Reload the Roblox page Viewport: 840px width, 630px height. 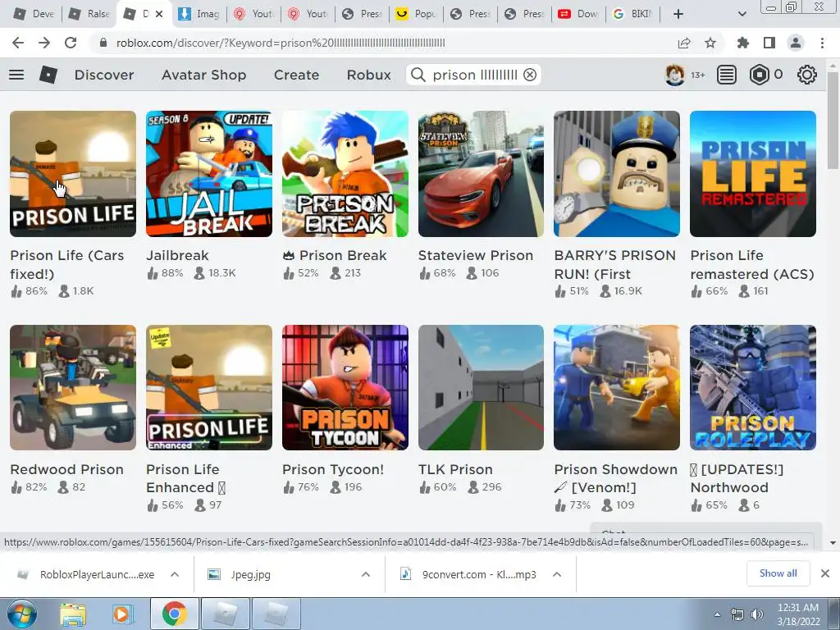pyautogui.click(x=71, y=43)
